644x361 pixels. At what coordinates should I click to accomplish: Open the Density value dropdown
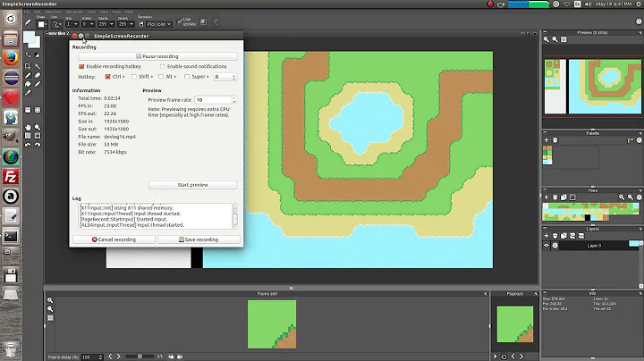click(x=126, y=24)
